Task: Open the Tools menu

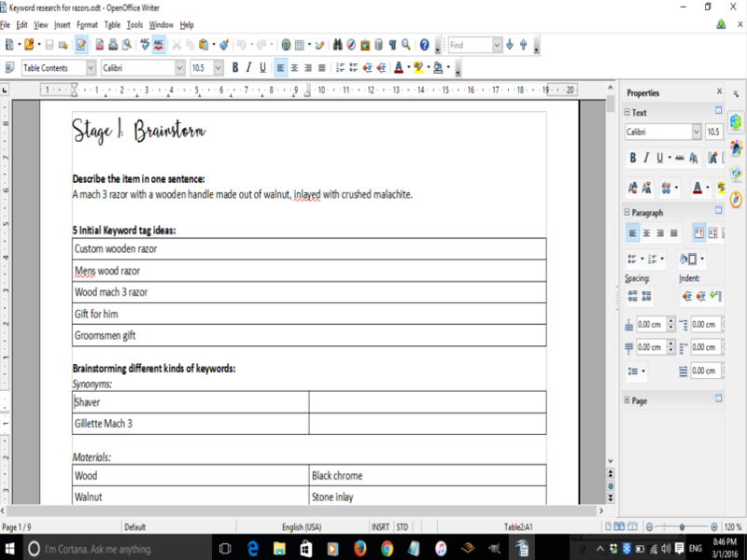Action: [x=134, y=25]
